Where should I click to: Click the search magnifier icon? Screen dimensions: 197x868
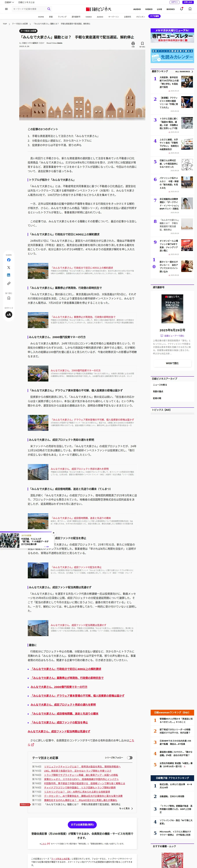click(49, 9)
